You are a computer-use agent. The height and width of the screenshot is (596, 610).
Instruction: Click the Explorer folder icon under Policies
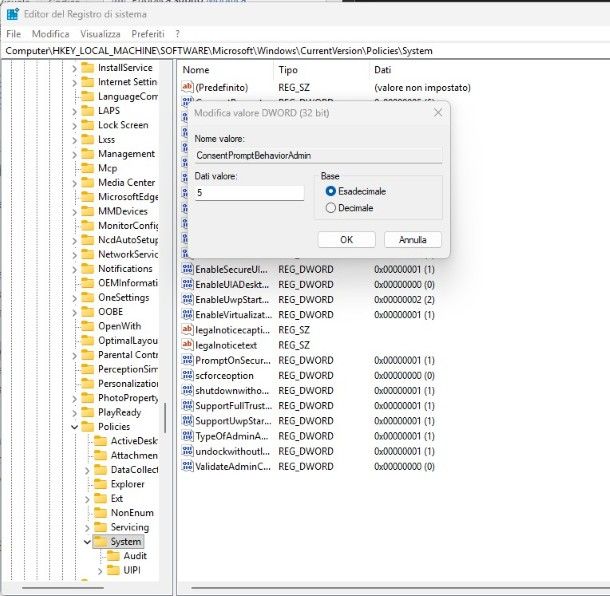click(x=101, y=484)
